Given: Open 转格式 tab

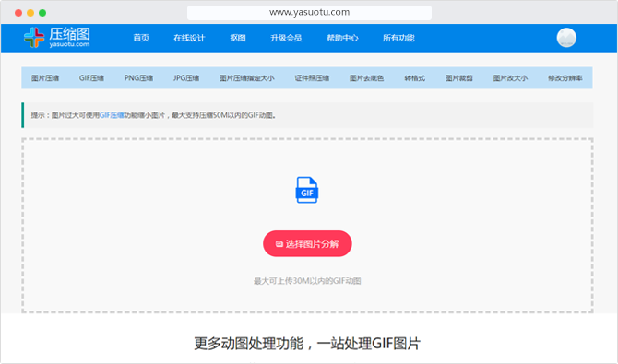Looking at the screenshot, I should pos(415,78).
